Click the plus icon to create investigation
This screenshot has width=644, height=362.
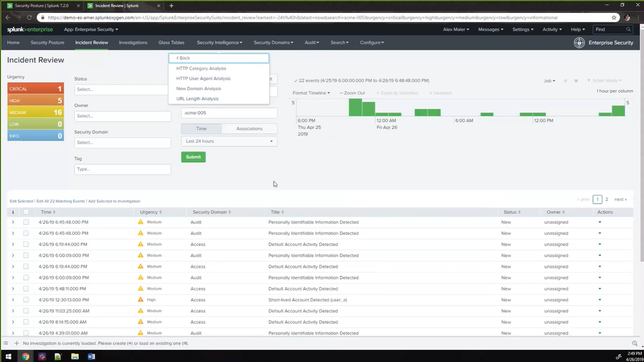click(16, 343)
